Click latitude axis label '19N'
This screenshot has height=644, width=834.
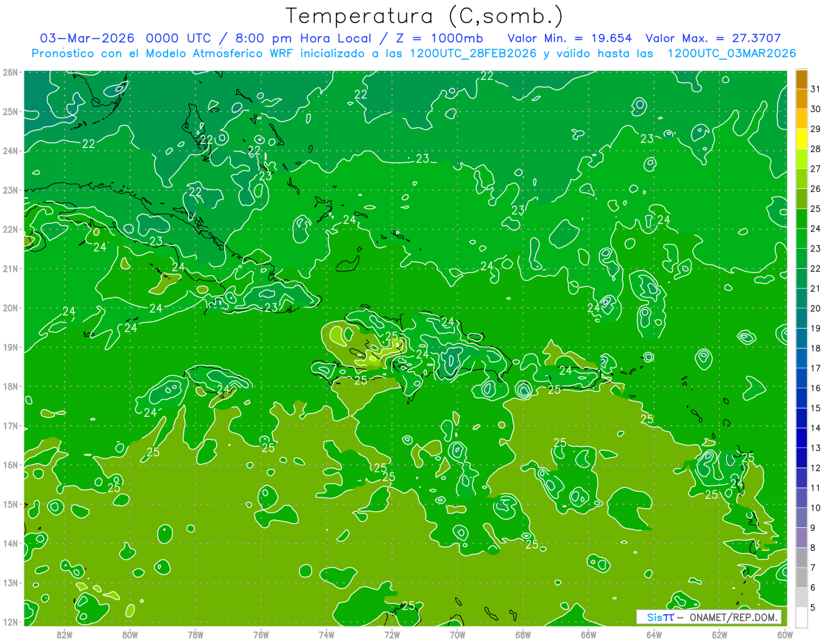coord(10,347)
